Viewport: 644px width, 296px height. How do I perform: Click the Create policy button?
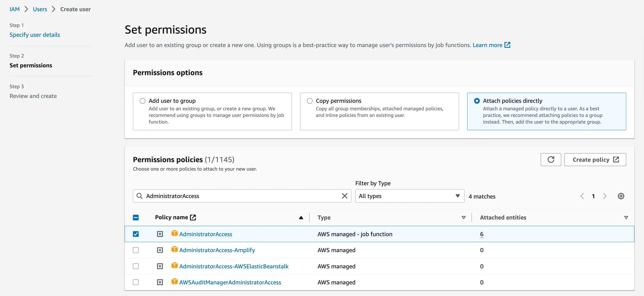[595, 159]
